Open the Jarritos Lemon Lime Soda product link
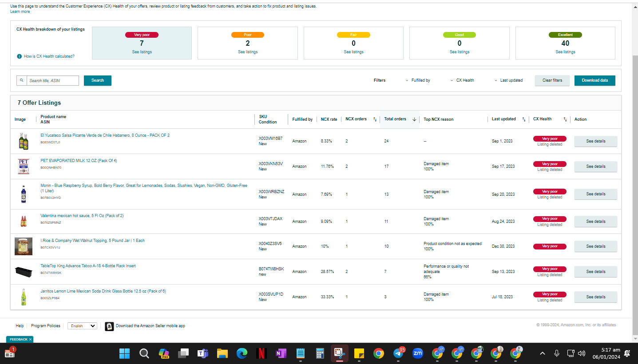The width and height of the screenshot is (638, 364). pyautogui.click(x=103, y=291)
